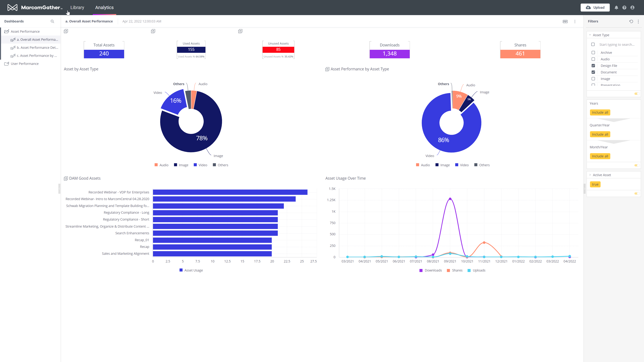The width and height of the screenshot is (644, 362).
Task: Open the dashboard options kebab menu
Action: point(575,21)
